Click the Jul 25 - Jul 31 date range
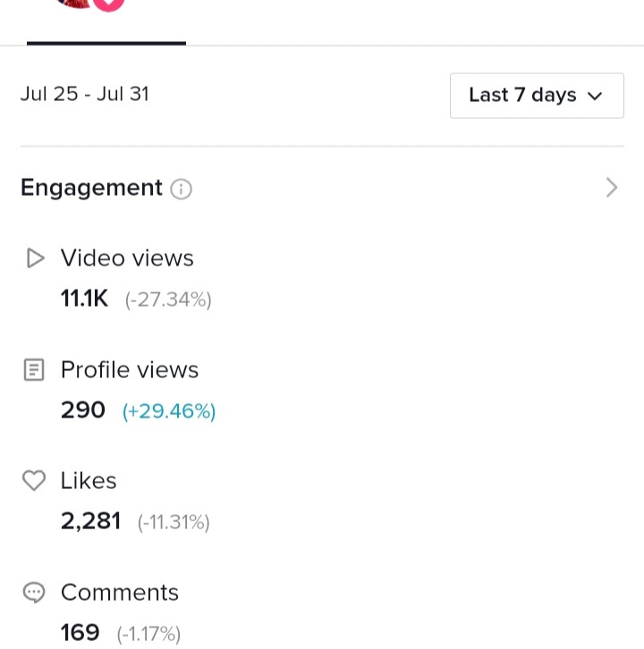The image size is (644, 649). coord(85,94)
